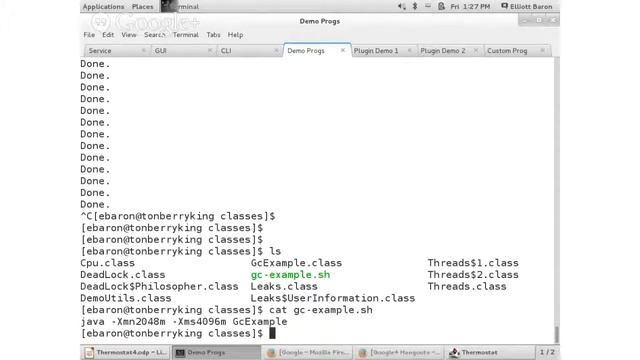Open Thermostat4.odp from the taskbar
The image size is (640, 360).
126,352
